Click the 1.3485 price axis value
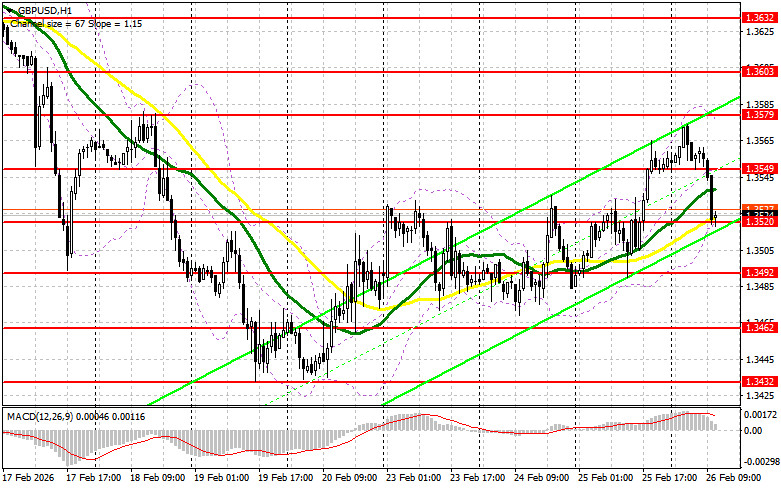The image size is (781, 489). [760, 287]
